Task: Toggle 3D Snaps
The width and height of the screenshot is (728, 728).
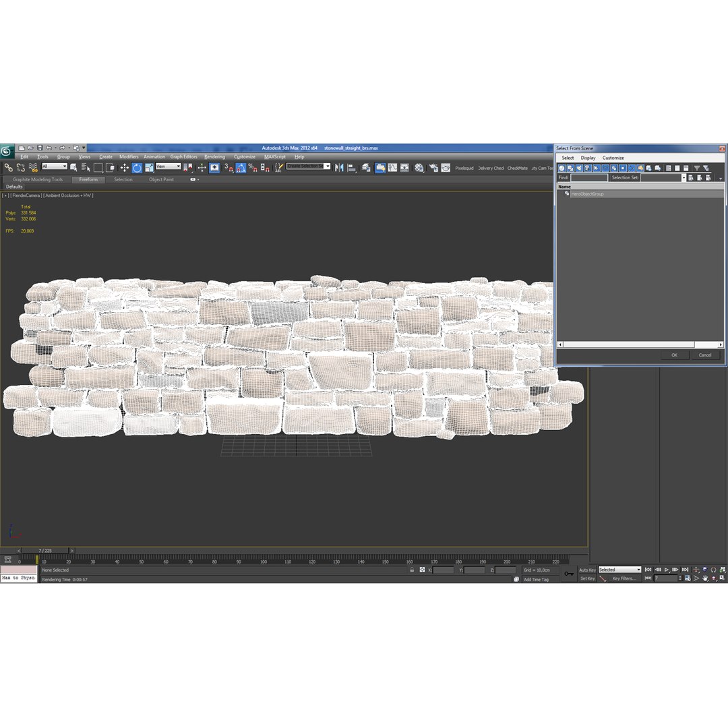Action: pyautogui.click(x=229, y=168)
